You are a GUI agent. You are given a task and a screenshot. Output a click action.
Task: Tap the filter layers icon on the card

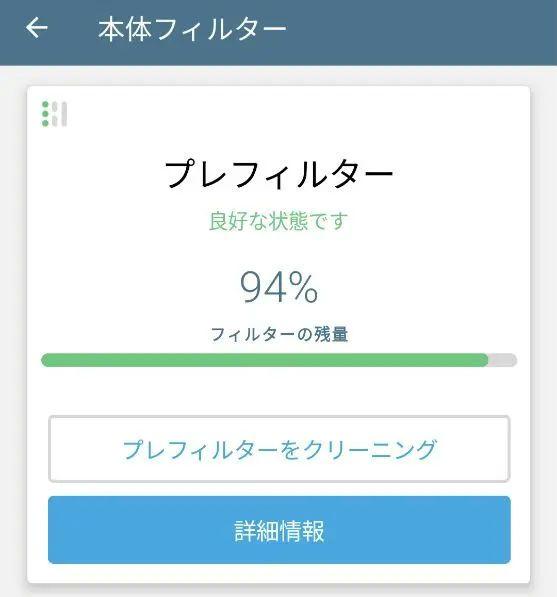pos(54,113)
